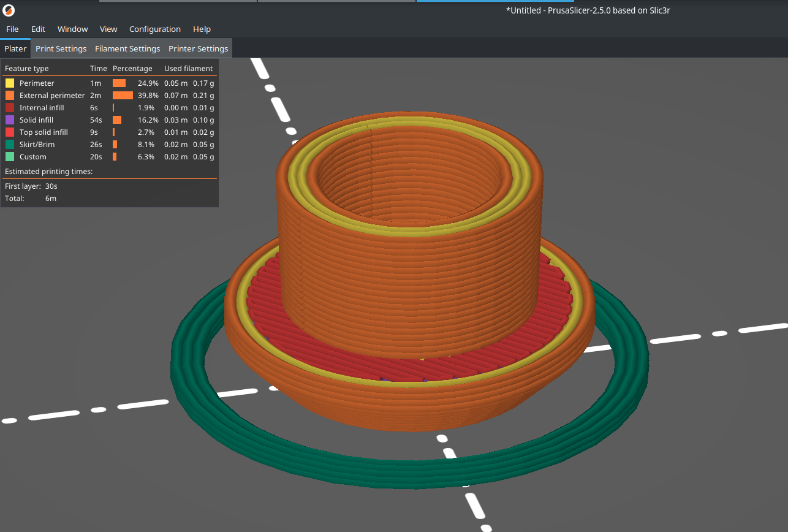Open the Configuration menu
Viewport: 788px width, 532px height.
154,29
